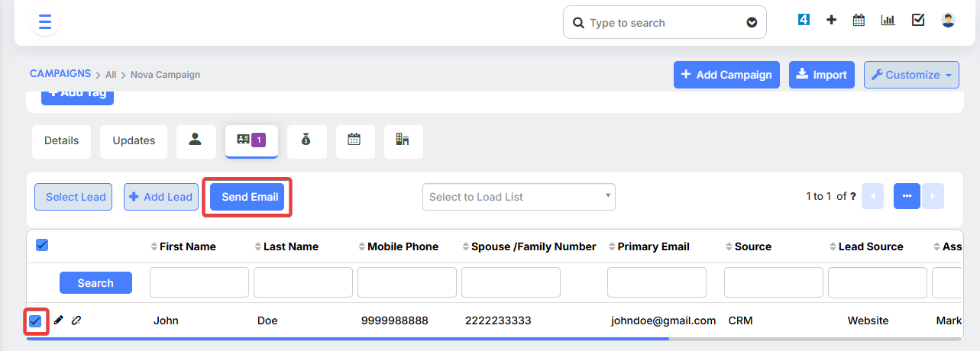Click the Add Campaign button
This screenshot has height=351, width=980.
pos(726,75)
